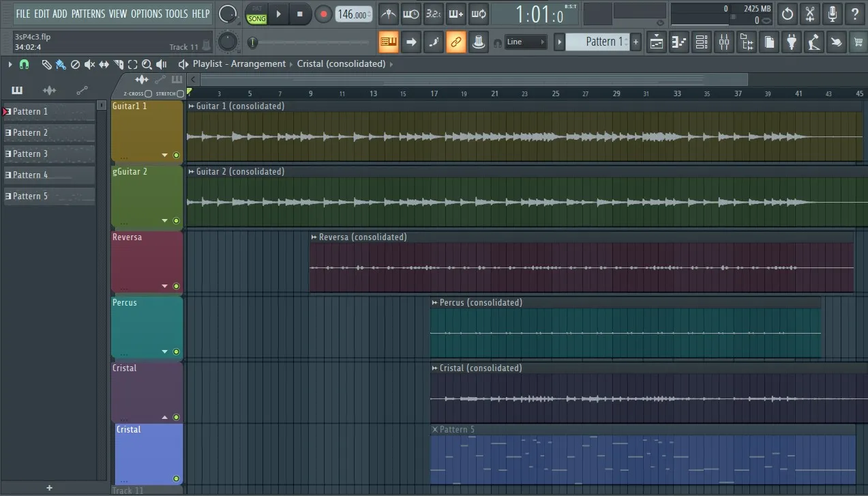Select Pattern 3 in the picker
This screenshot has width=868, height=496.
[49, 154]
